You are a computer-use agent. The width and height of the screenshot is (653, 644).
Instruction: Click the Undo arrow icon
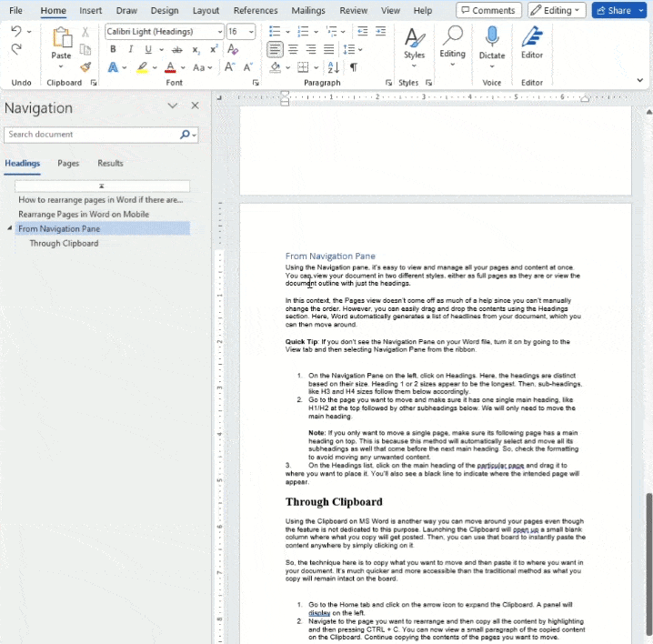pyautogui.click(x=16, y=31)
